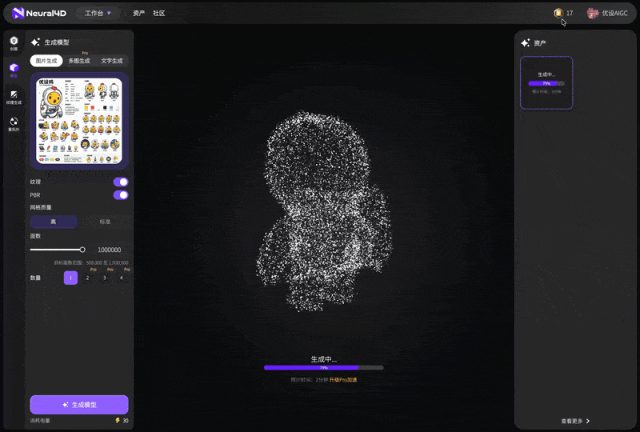Viewport: 640px width, 432px height.
Task: Set quantity to 4
Action: [x=121, y=278]
